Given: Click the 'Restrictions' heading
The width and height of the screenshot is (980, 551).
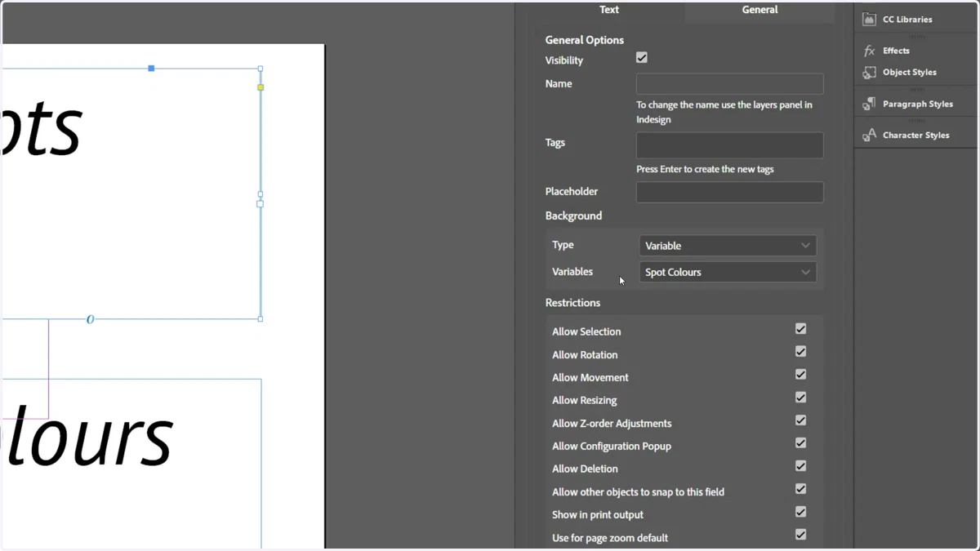Looking at the screenshot, I should pyautogui.click(x=572, y=303).
